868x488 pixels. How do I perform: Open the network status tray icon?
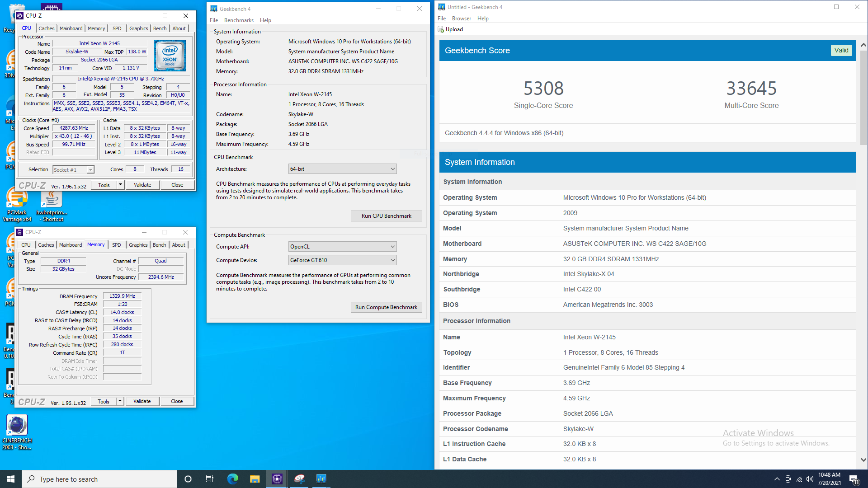(x=799, y=479)
